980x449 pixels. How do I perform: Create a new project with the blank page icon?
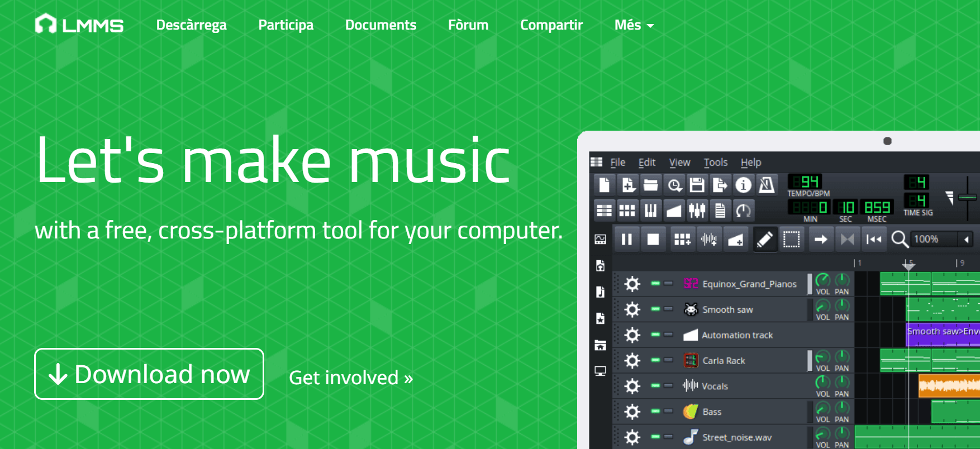604,185
